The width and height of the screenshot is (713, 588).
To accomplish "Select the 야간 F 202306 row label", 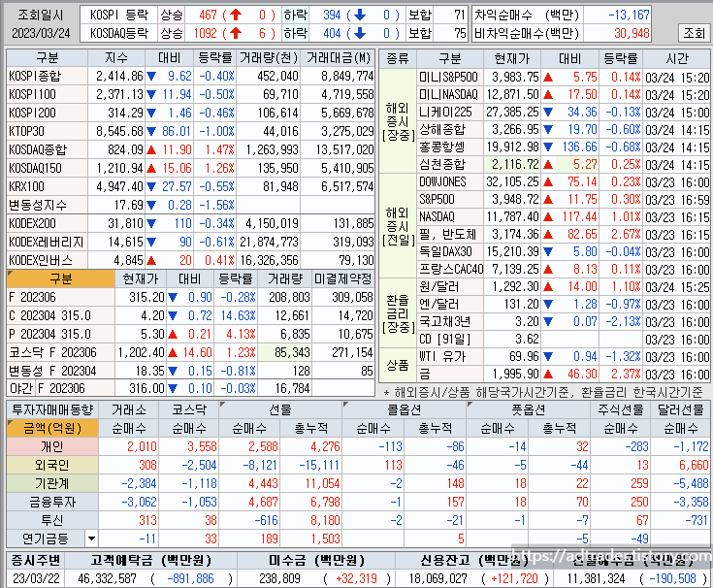I will pyautogui.click(x=60, y=389).
